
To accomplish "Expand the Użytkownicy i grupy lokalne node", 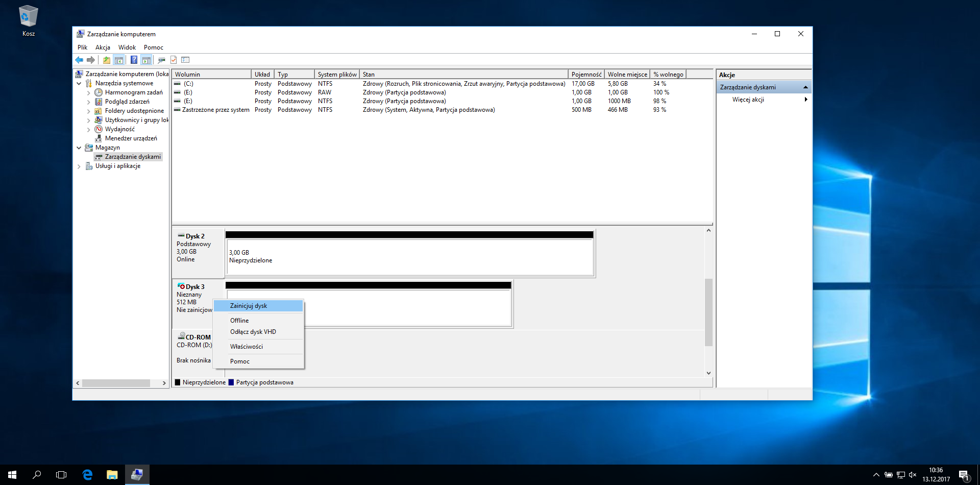I will (x=88, y=120).
